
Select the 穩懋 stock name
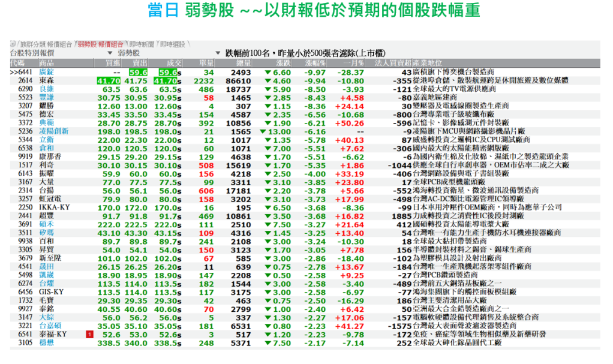point(47,343)
